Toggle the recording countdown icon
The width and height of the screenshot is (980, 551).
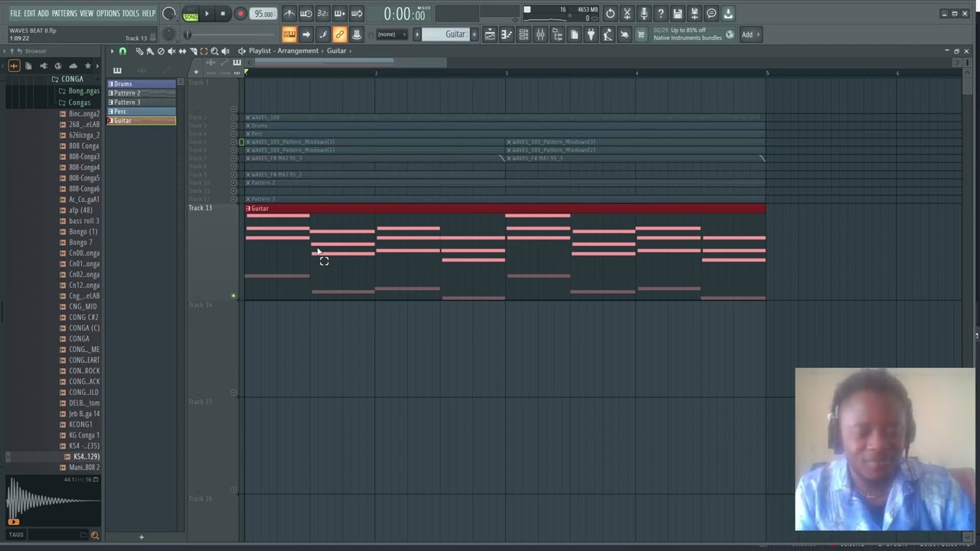322,14
